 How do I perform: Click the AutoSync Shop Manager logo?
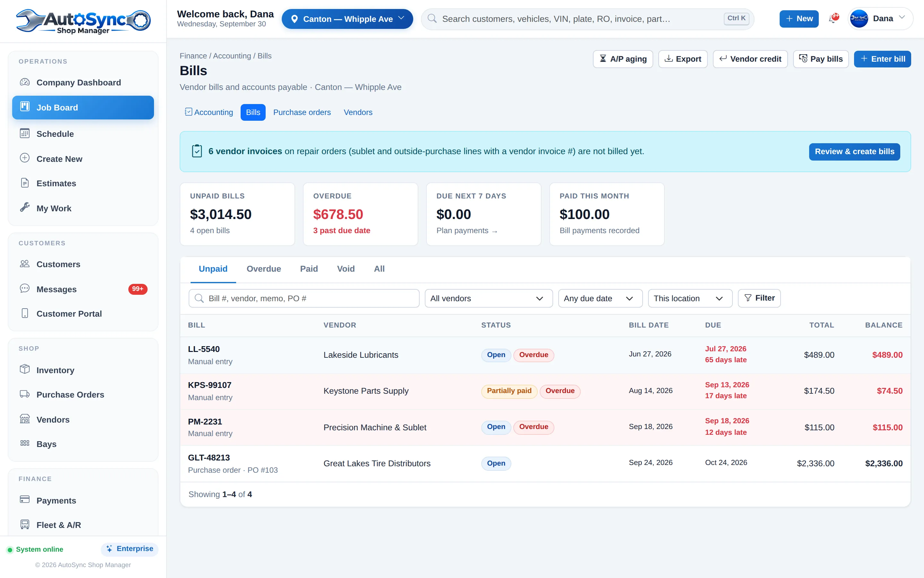tap(83, 22)
